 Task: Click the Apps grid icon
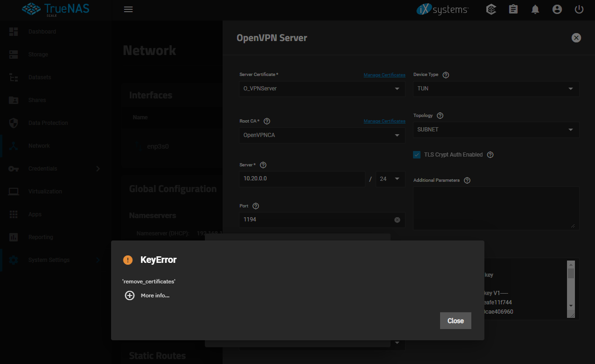[x=14, y=214]
